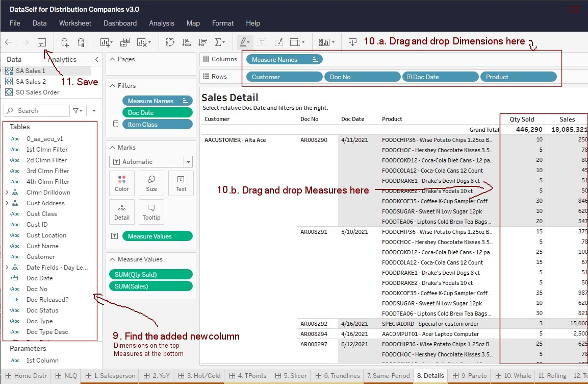Click the Back arrow in toolbar
The height and width of the screenshot is (384, 588).
point(9,42)
